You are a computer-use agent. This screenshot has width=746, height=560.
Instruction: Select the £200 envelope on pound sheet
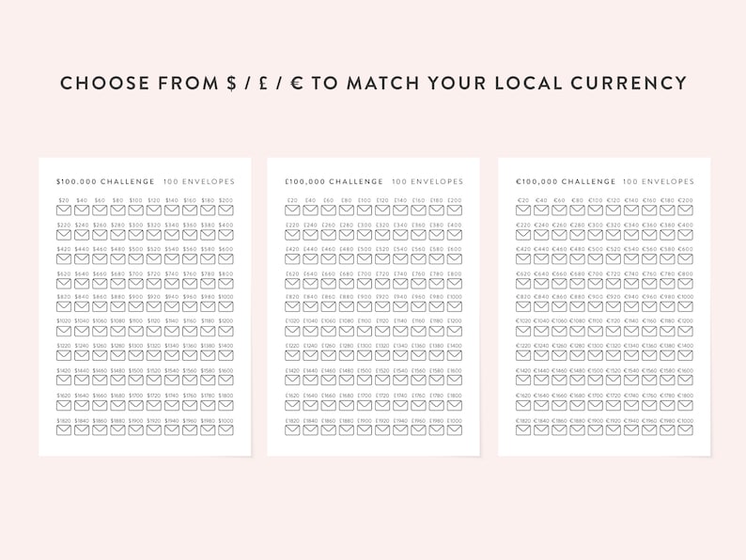[x=455, y=210]
